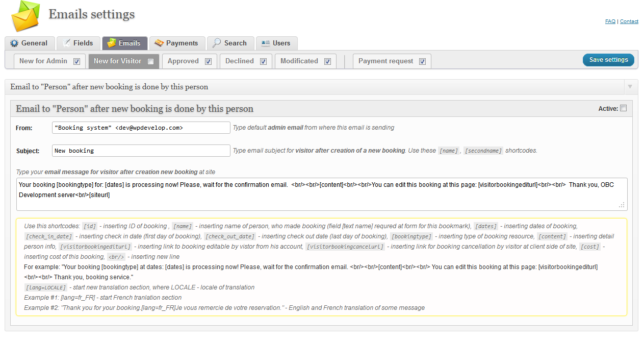Click the Emails settings envelope logo
The height and width of the screenshot is (339, 644).
[25, 16]
